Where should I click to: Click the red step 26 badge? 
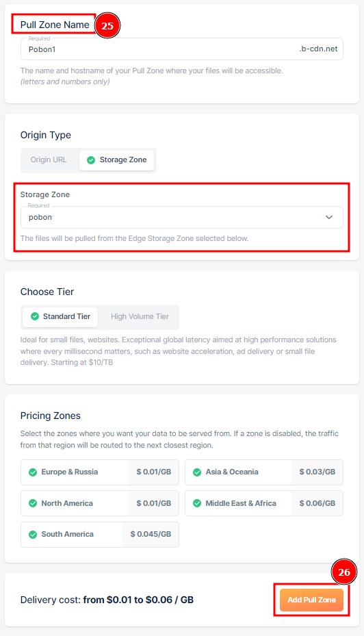tap(344, 572)
